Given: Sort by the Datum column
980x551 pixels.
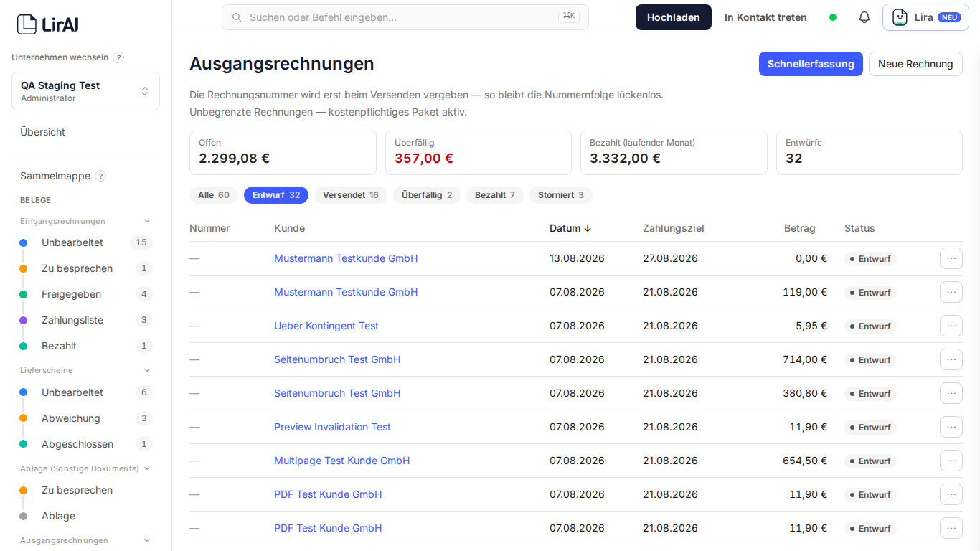Looking at the screenshot, I should (570, 228).
